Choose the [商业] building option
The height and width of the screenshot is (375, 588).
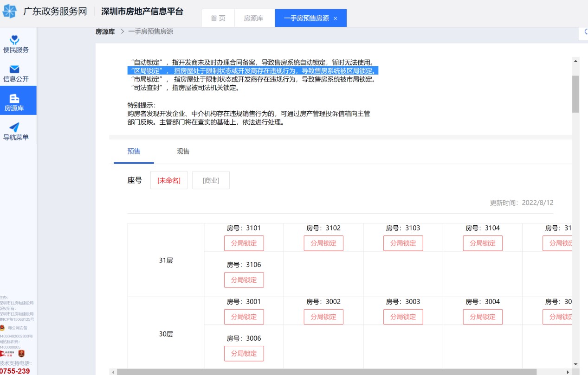click(x=211, y=180)
